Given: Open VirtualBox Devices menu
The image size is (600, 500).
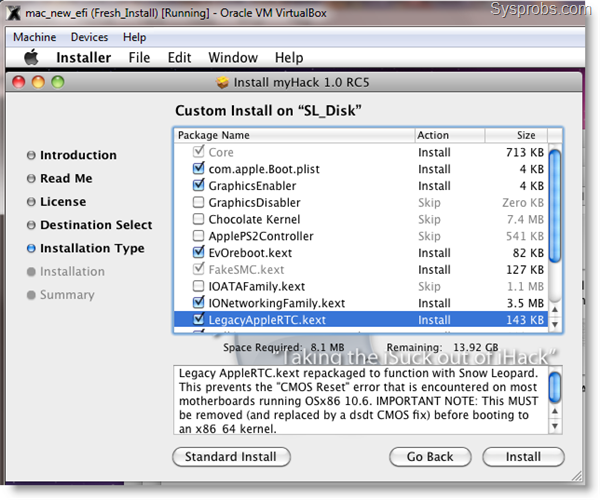Looking at the screenshot, I should point(90,37).
